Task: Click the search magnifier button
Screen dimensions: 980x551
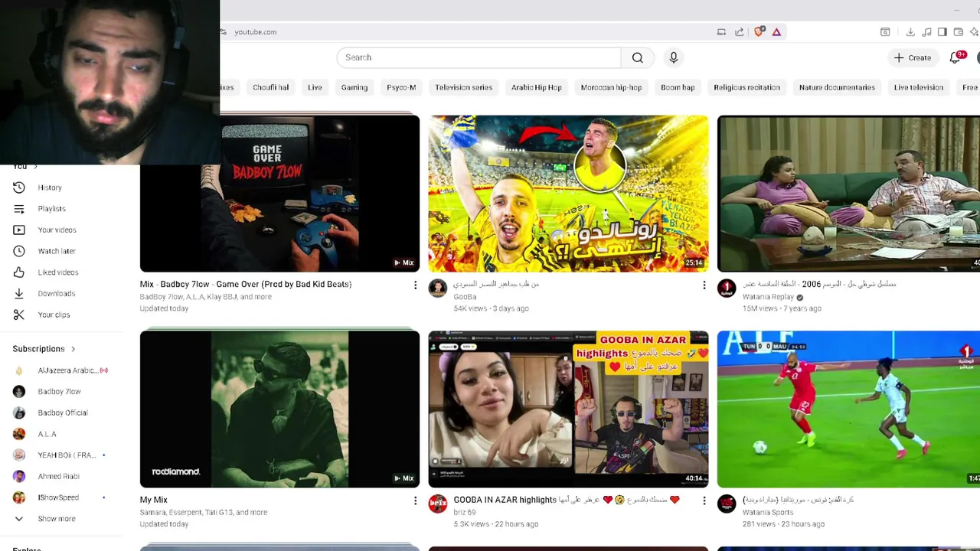Action: 637,57
